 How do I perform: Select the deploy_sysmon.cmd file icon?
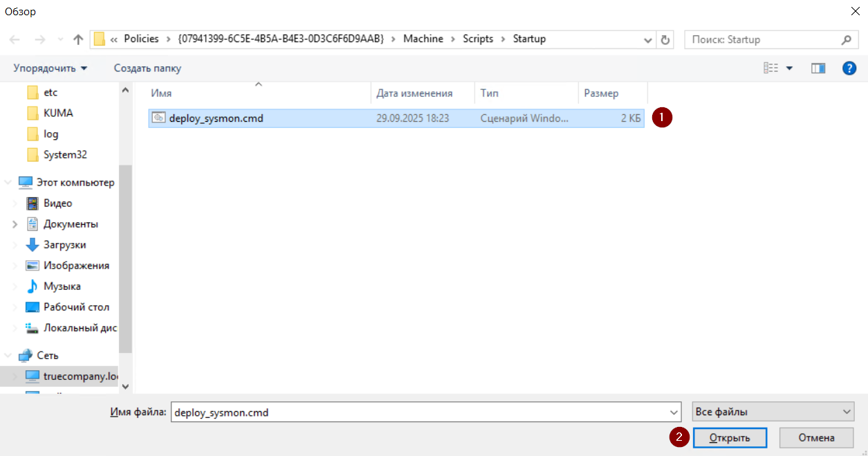158,118
